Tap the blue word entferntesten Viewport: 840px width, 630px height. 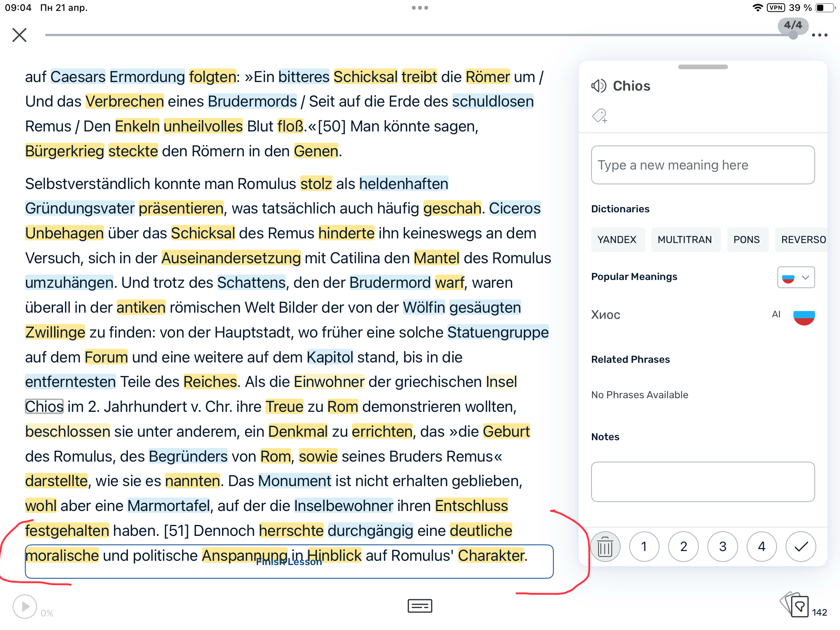point(70,382)
